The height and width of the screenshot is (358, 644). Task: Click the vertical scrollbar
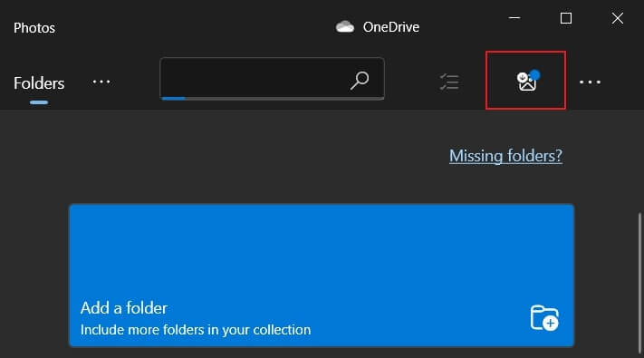pyautogui.click(x=639, y=283)
